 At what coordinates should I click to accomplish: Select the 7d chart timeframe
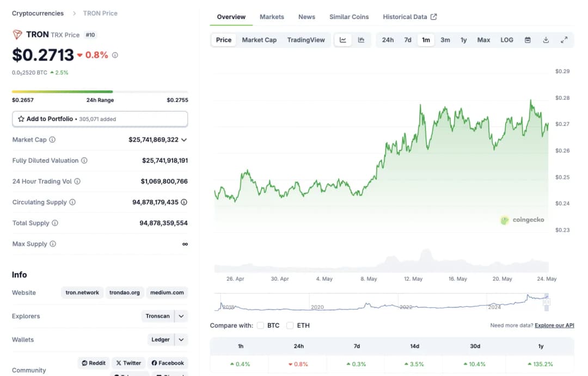coord(407,40)
